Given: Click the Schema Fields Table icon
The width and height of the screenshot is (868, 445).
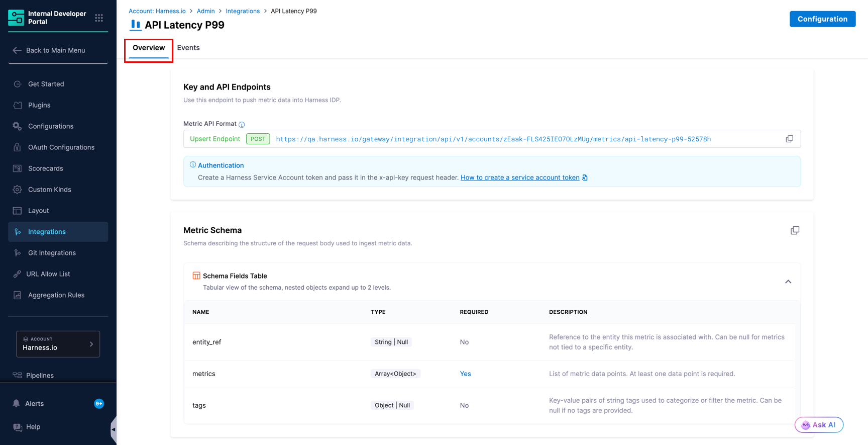Looking at the screenshot, I should (x=196, y=276).
